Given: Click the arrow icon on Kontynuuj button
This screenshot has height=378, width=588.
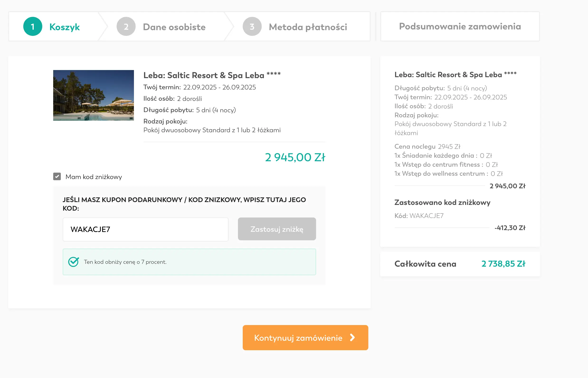Looking at the screenshot, I should tap(353, 338).
